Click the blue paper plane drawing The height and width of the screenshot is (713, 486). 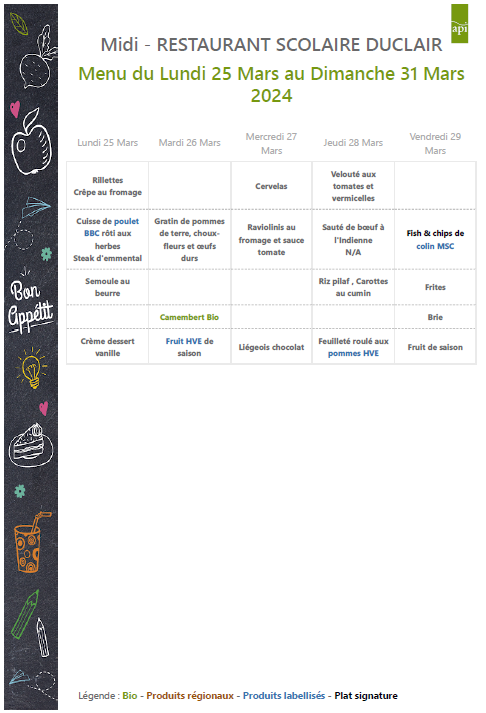click(35, 207)
